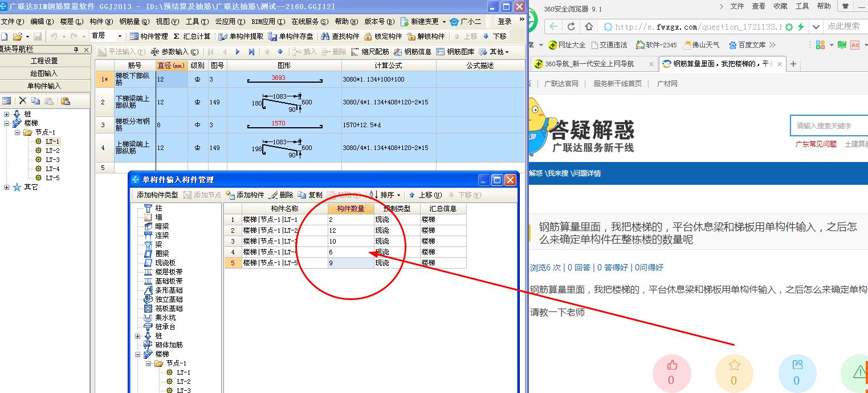Image resolution: width=868 pixels, height=393 pixels.
Task: Click delete X icon in navigation panel
Action: coord(23,101)
